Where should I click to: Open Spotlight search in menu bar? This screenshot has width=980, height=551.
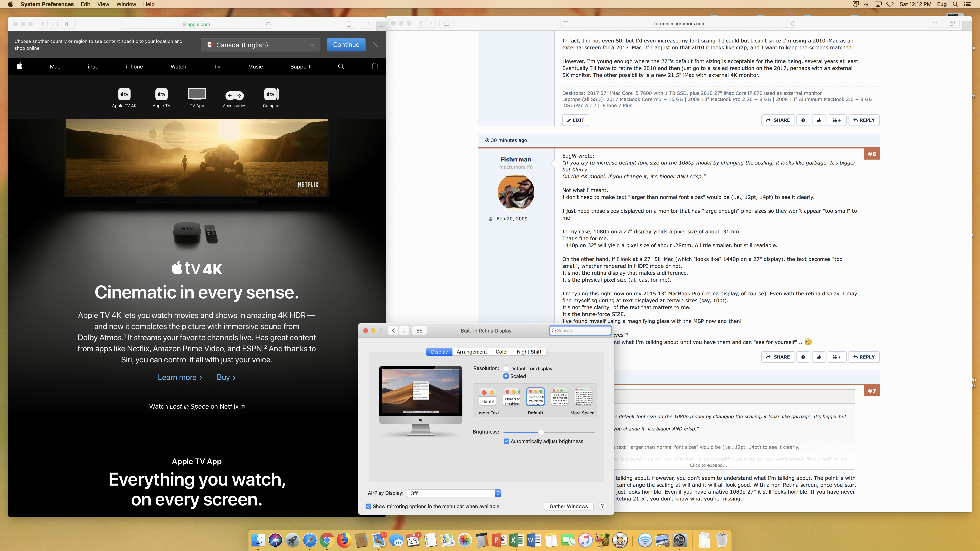(x=955, y=4)
